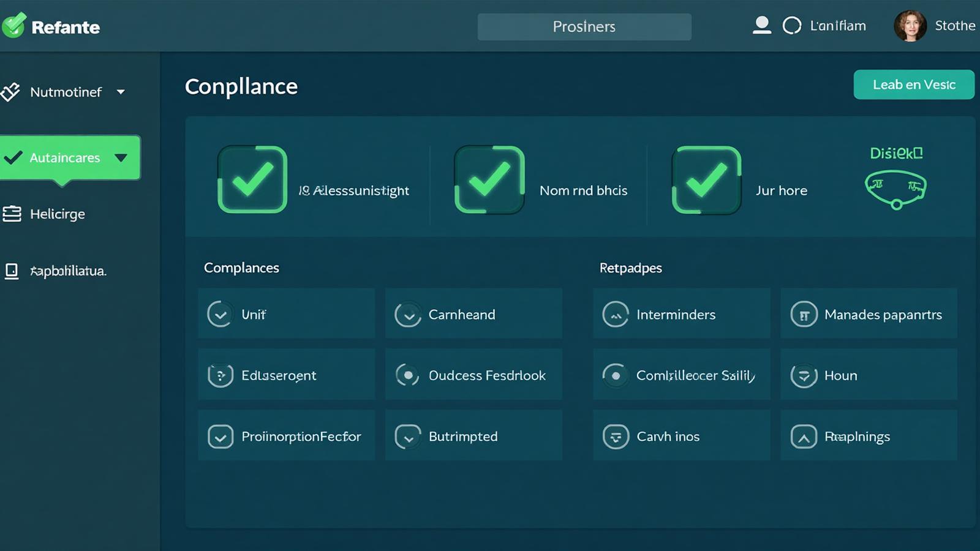Screen dimensions: 980x551
Task: Expand the Autaincares dropdown arrow
Action: pos(121,158)
